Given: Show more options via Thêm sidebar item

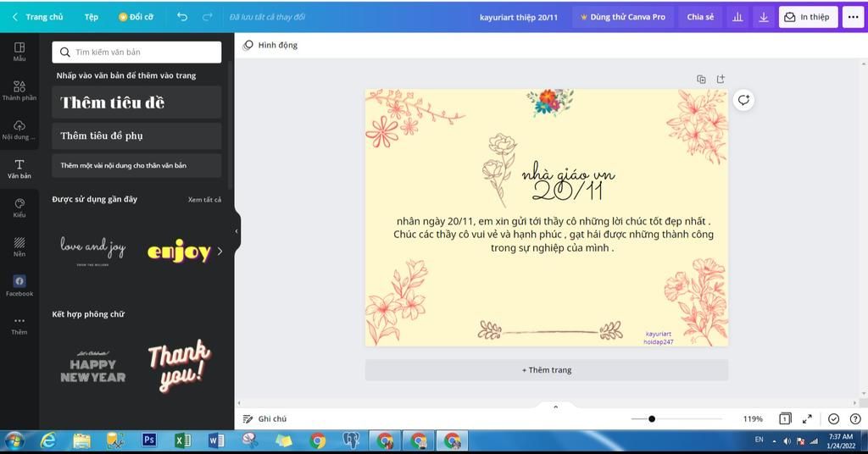Looking at the screenshot, I should pos(19,326).
